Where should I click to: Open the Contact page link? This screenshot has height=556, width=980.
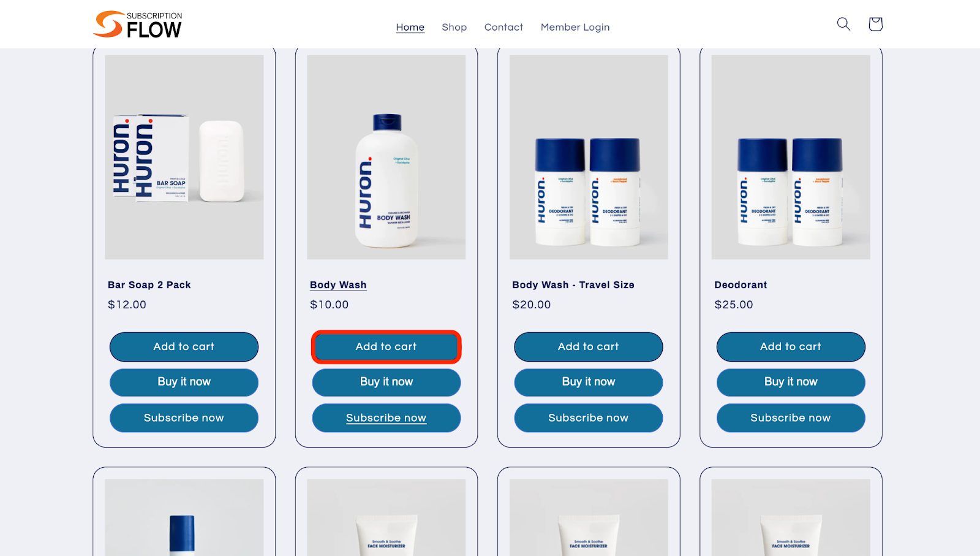pyautogui.click(x=504, y=27)
